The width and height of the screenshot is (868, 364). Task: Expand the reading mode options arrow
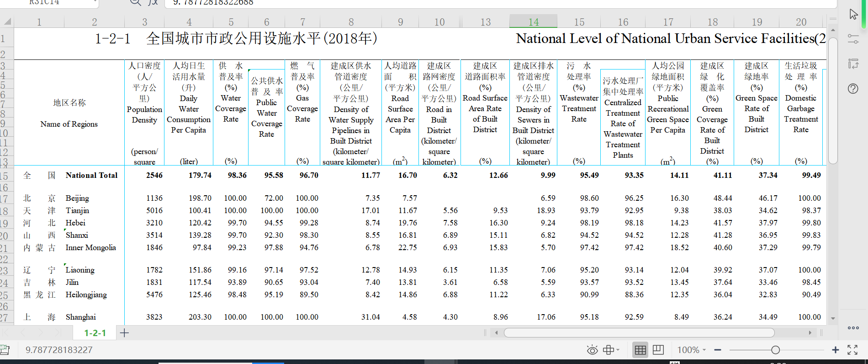click(x=618, y=350)
